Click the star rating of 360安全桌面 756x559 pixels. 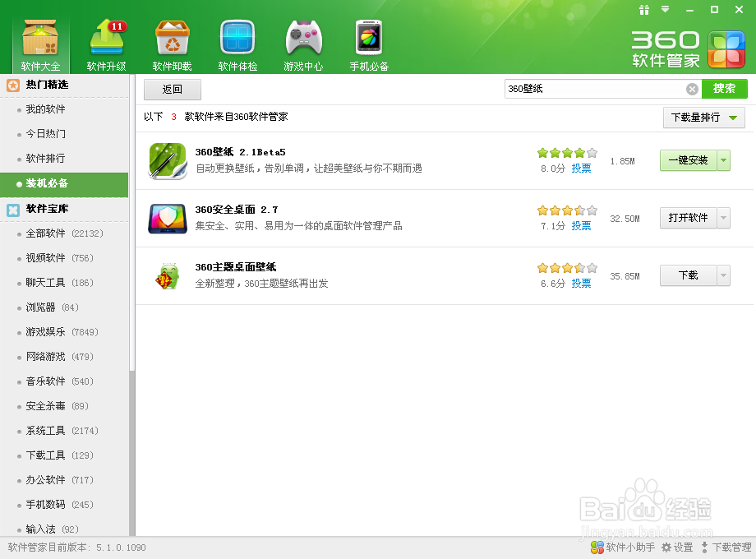[x=568, y=210]
